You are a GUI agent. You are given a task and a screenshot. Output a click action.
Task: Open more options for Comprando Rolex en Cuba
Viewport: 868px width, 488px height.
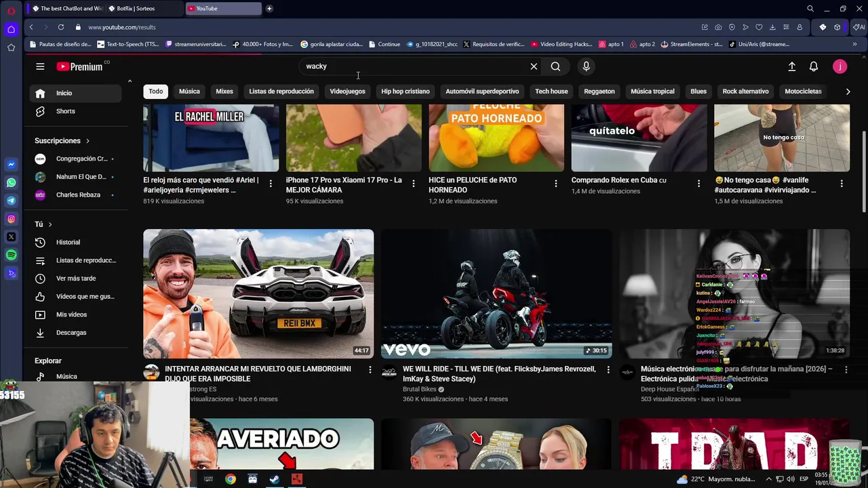point(699,184)
